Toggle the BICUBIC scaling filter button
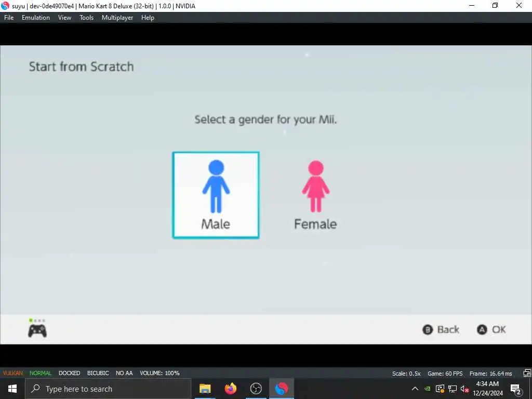The width and height of the screenshot is (532, 399). pos(98,373)
